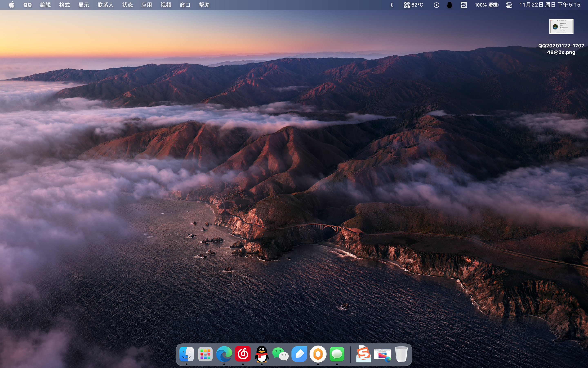Open the 显示 menu
The height and width of the screenshot is (368, 588).
[x=84, y=5]
